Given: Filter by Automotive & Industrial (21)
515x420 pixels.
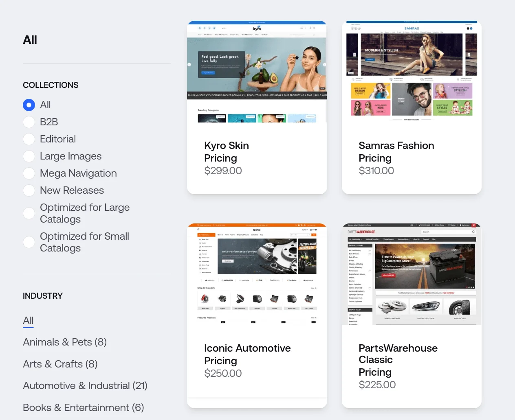Looking at the screenshot, I should click(x=85, y=386).
